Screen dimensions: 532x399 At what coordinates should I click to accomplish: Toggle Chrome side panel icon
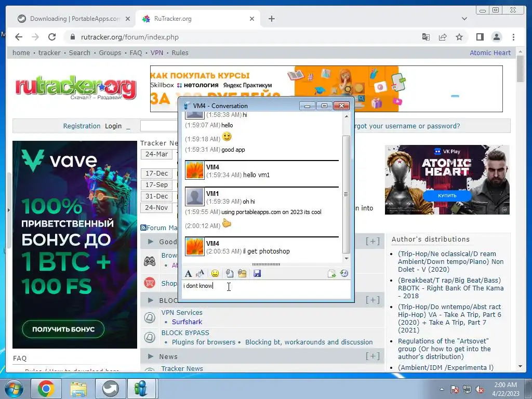coord(480,37)
